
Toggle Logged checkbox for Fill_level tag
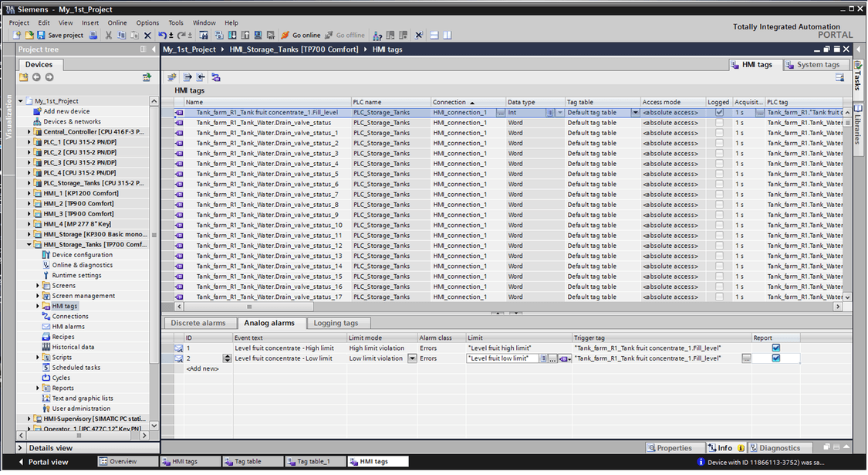(x=719, y=113)
